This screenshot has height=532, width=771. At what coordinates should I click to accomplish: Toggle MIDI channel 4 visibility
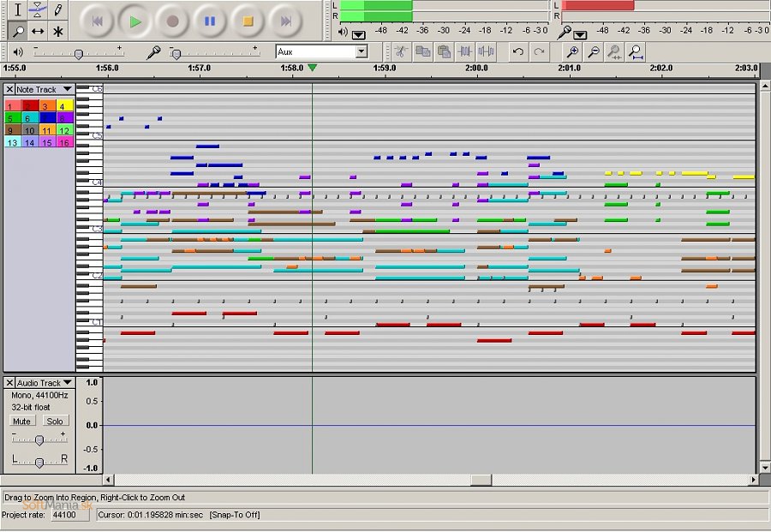click(x=64, y=105)
